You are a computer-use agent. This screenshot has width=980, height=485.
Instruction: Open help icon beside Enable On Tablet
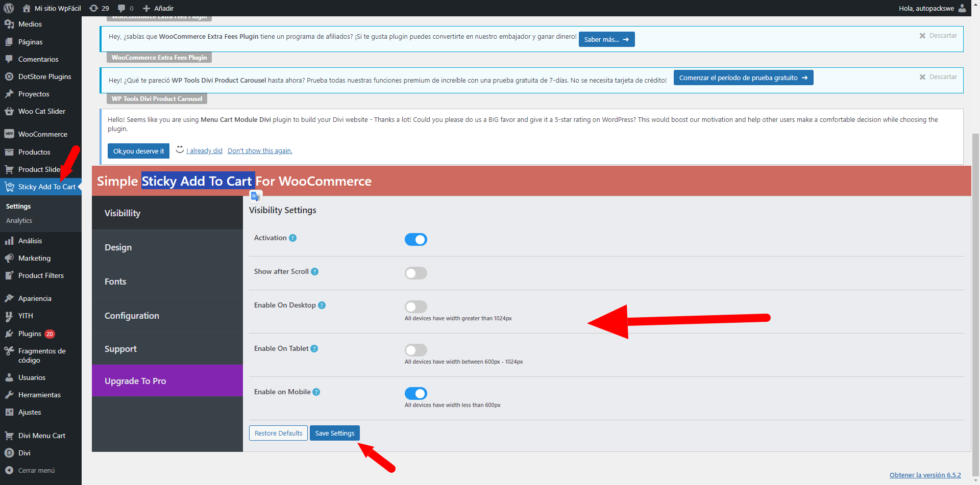(x=314, y=349)
